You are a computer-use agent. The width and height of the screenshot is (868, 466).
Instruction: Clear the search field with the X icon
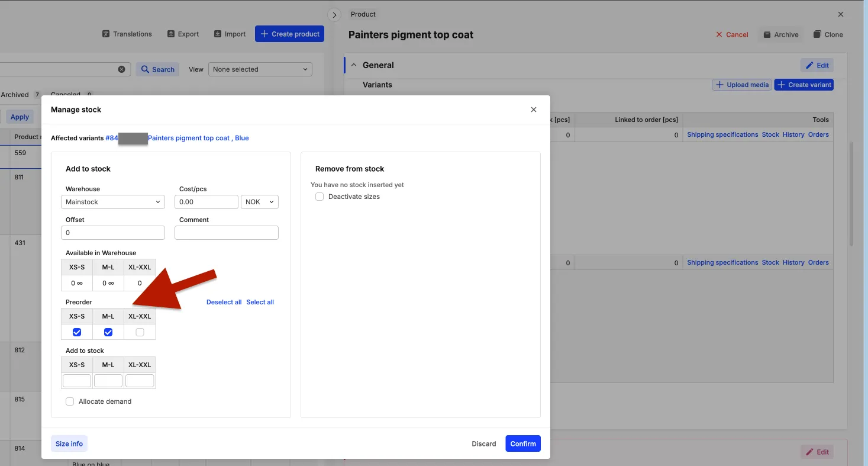pyautogui.click(x=121, y=69)
